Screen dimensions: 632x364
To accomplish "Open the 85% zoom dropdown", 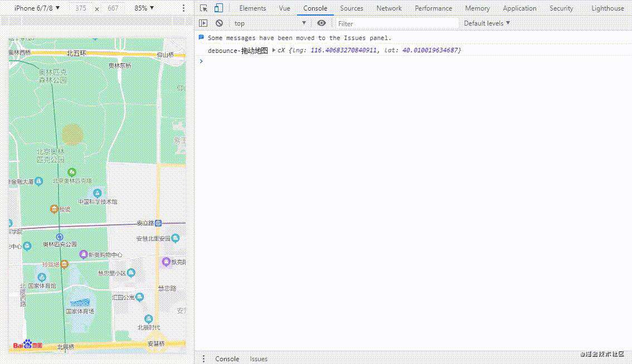I will point(144,8).
